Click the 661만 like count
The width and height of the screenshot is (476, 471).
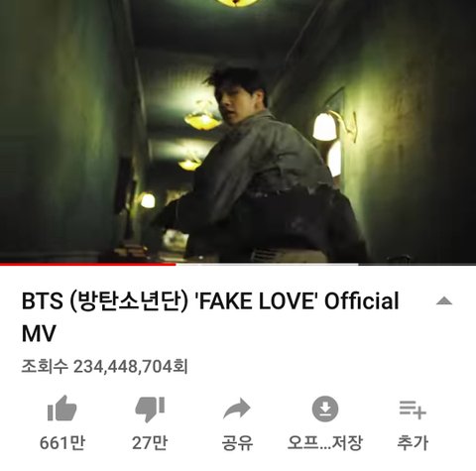pos(62,443)
